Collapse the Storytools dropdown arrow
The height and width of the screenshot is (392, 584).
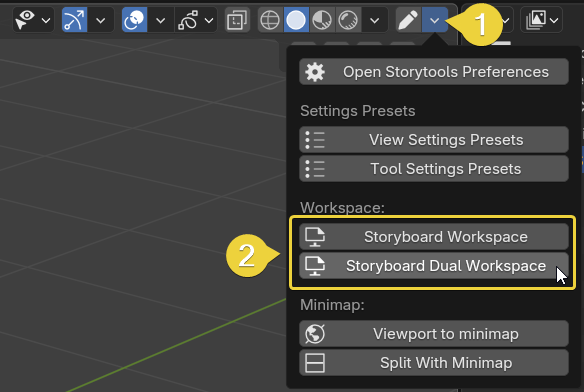click(x=435, y=20)
